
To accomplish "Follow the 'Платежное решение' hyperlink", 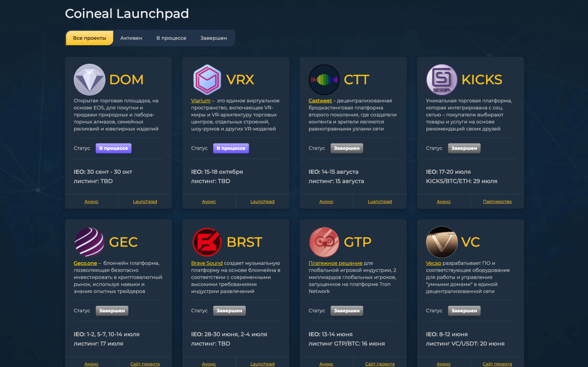I will click(335, 263).
